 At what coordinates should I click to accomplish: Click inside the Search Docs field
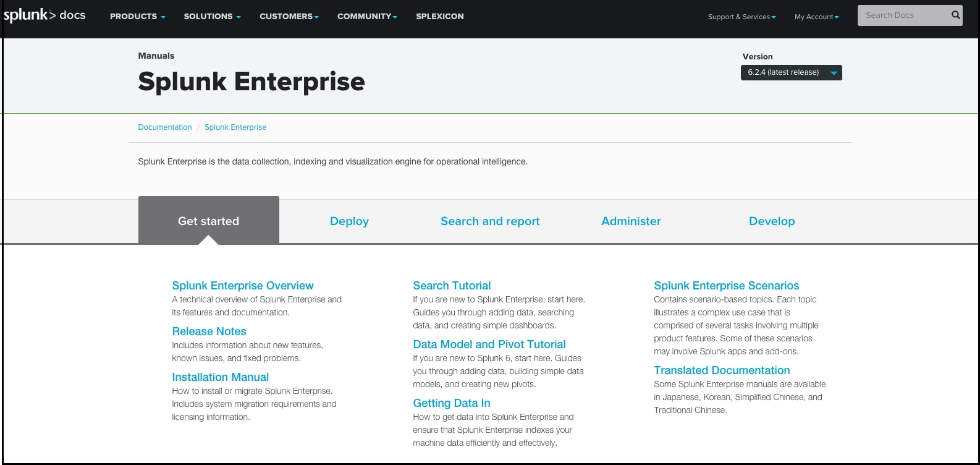coord(902,15)
